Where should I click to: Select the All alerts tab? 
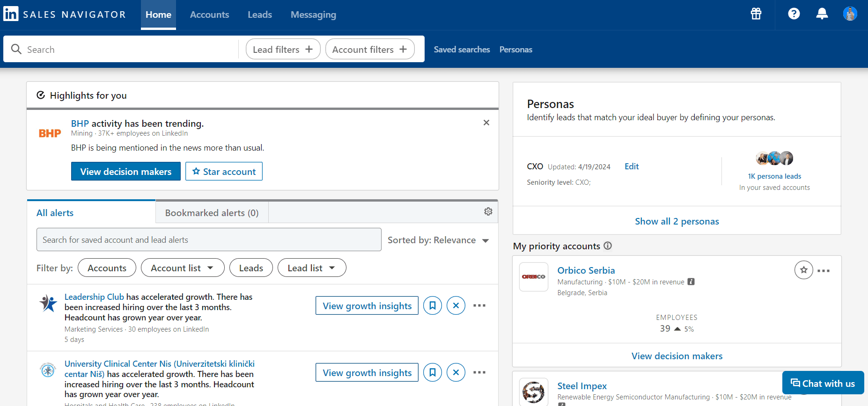pyautogui.click(x=91, y=212)
